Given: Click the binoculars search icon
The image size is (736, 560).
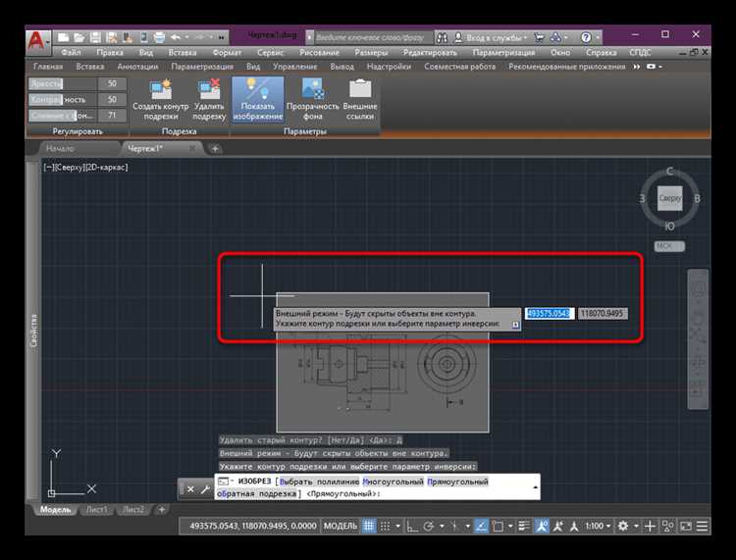Looking at the screenshot, I should click(442, 37).
